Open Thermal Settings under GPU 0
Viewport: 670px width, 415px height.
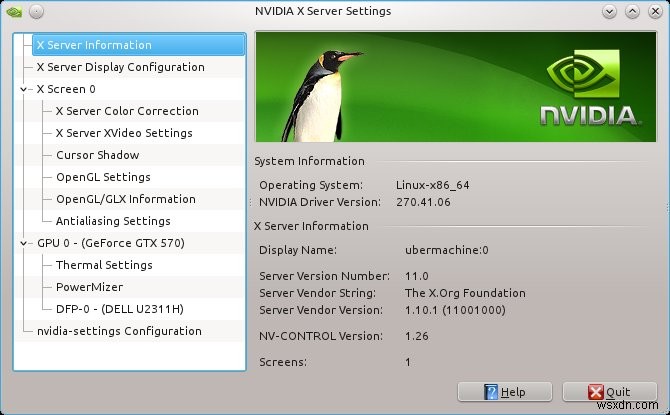[x=104, y=265]
